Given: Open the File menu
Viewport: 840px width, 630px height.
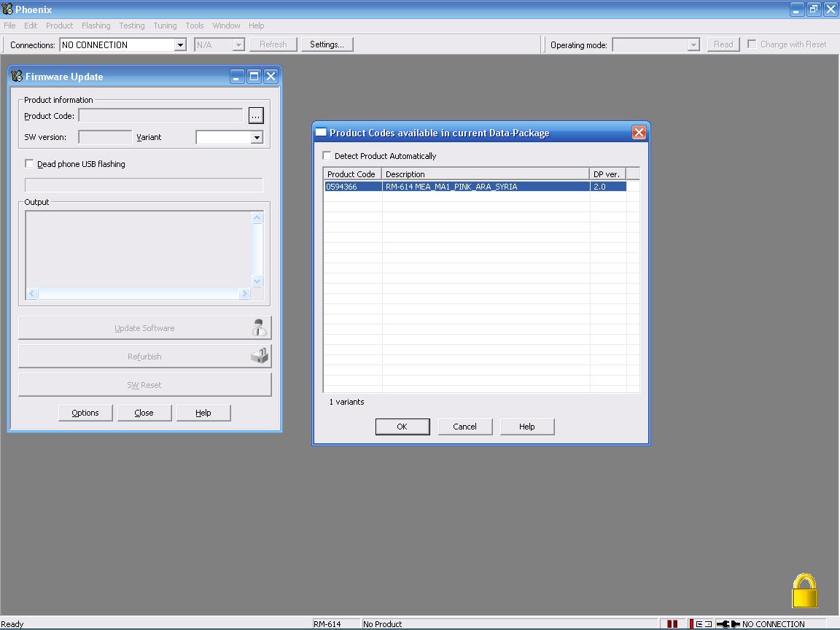Looking at the screenshot, I should tap(9, 26).
